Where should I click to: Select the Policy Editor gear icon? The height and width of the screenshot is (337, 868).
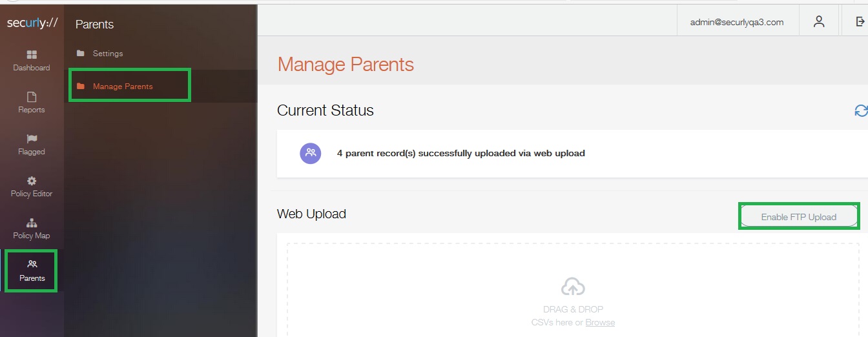point(32,181)
